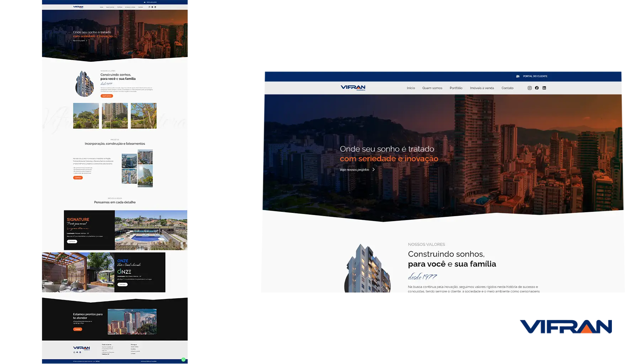Click the orange SIGNATURE title on the dark card
The width and height of the screenshot is (635, 364).
tap(78, 220)
